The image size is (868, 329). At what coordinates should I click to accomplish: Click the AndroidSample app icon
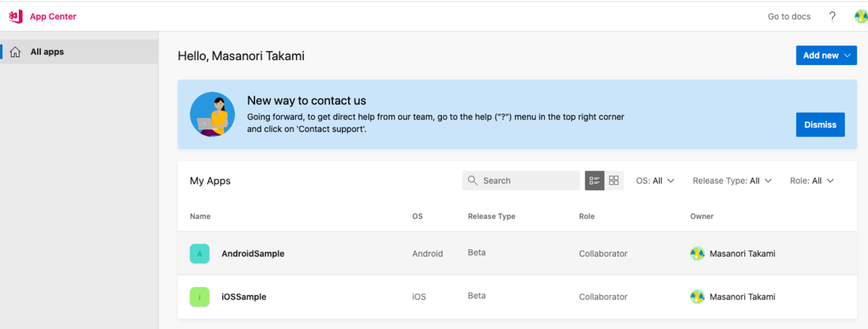pyautogui.click(x=200, y=254)
